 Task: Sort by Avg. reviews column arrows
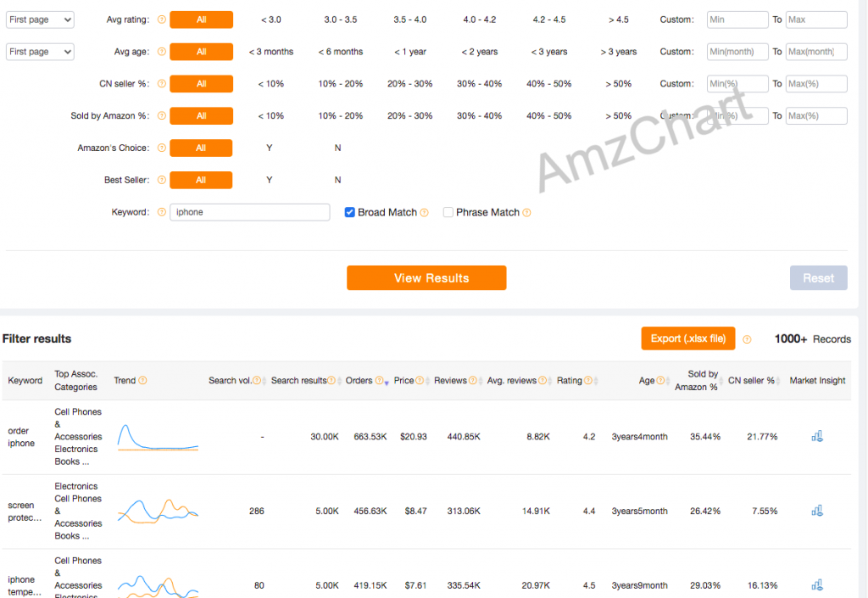[550, 381]
